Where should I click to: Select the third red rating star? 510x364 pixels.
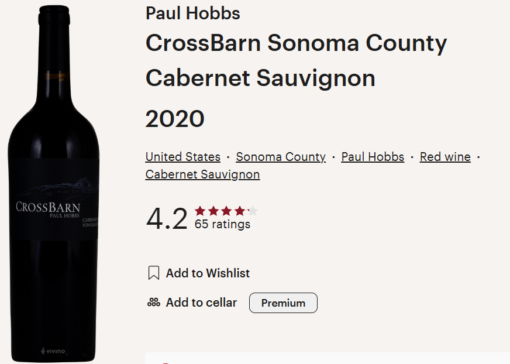226,211
